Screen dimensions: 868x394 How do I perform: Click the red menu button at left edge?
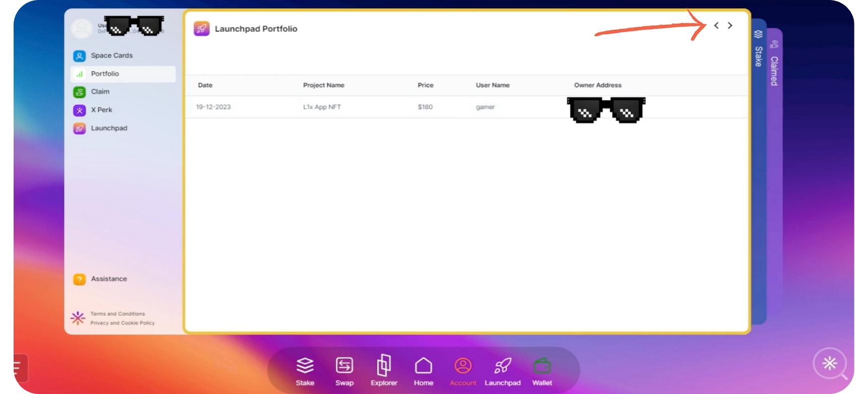click(x=20, y=368)
